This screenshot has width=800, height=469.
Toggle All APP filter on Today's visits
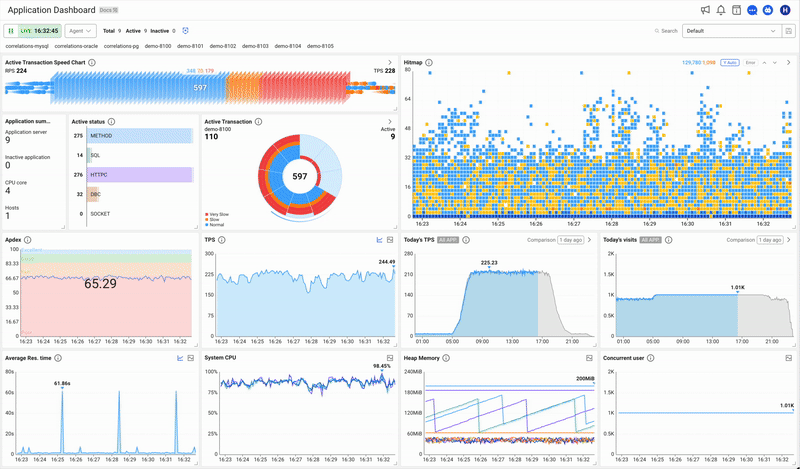pyautogui.click(x=651, y=240)
